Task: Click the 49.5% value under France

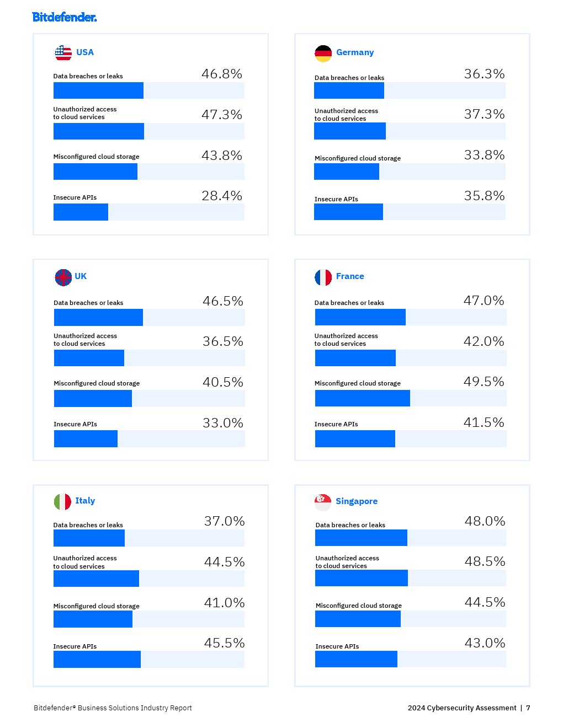Action: click(484, 382)
